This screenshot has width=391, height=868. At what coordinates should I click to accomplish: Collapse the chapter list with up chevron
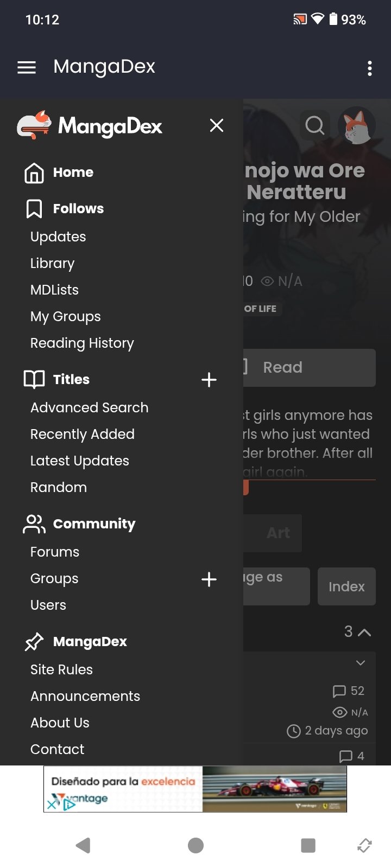click(364, 632)
